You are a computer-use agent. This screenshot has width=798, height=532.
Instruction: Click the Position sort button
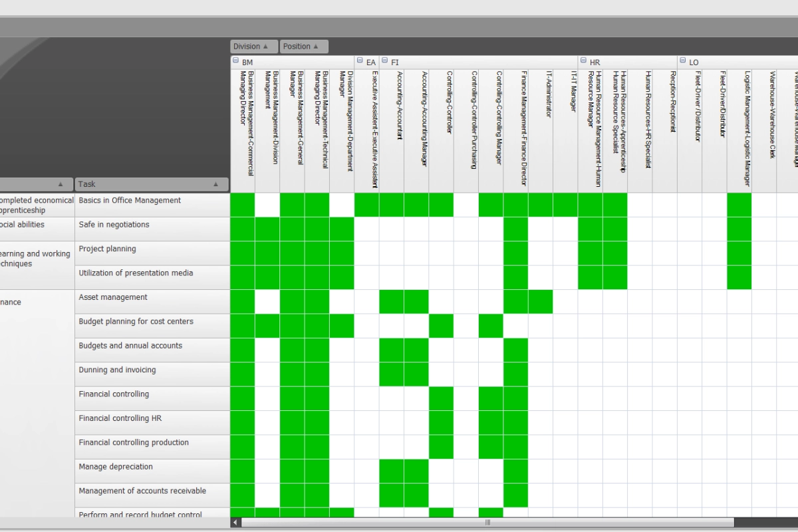pos(303,47)
